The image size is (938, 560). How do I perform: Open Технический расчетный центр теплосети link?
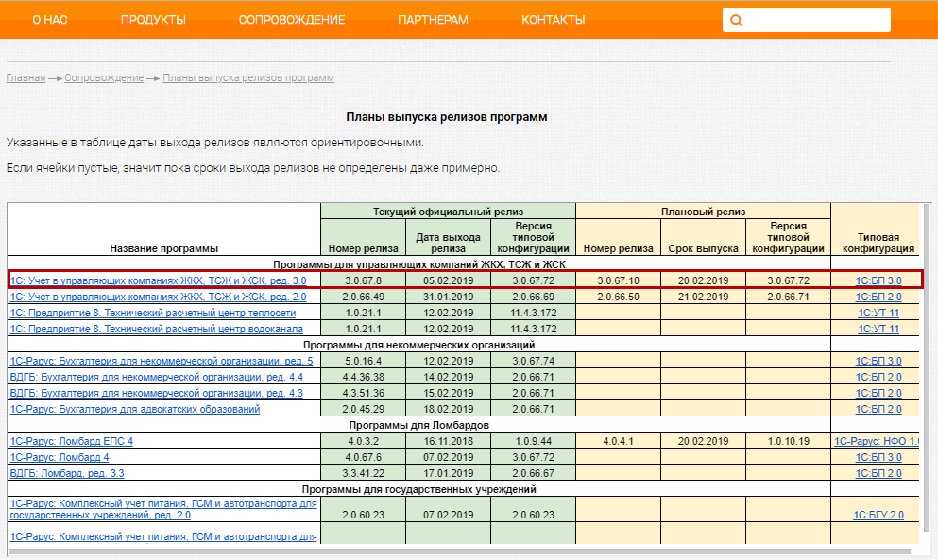coord(153,313)
